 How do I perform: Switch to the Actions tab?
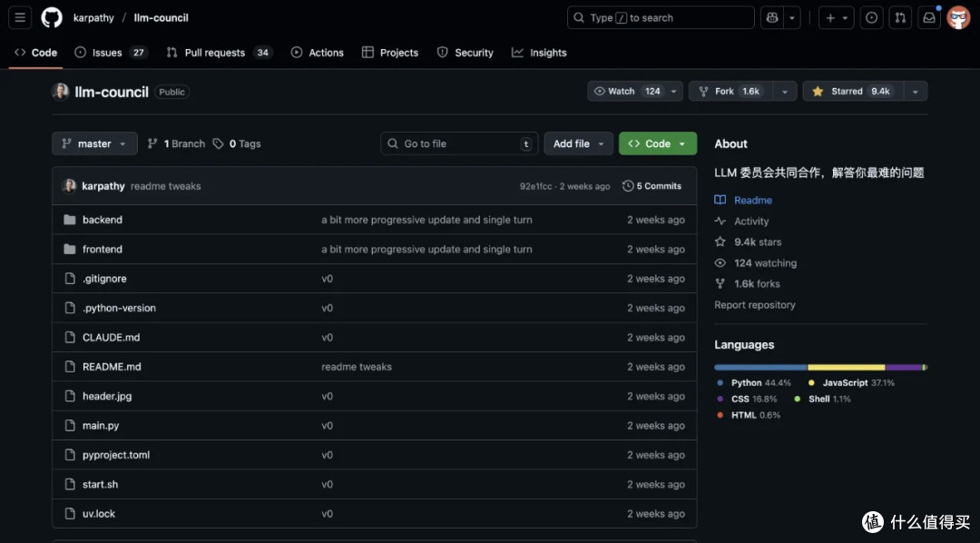(x=318, y=53)
